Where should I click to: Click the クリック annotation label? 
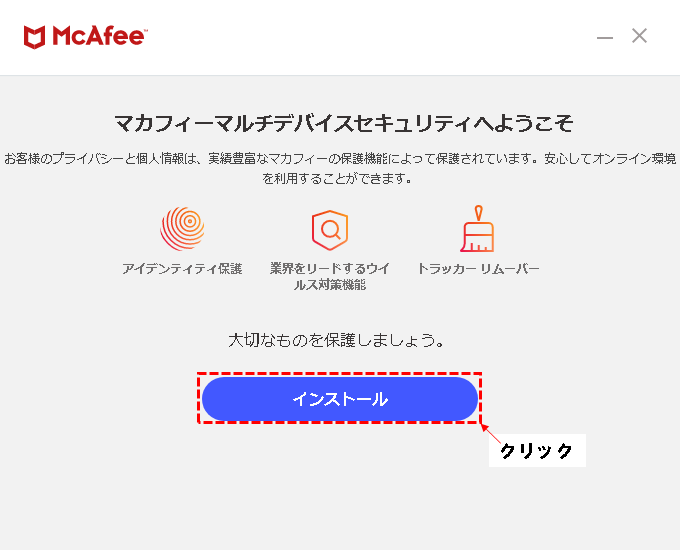(x=537, y=451)
